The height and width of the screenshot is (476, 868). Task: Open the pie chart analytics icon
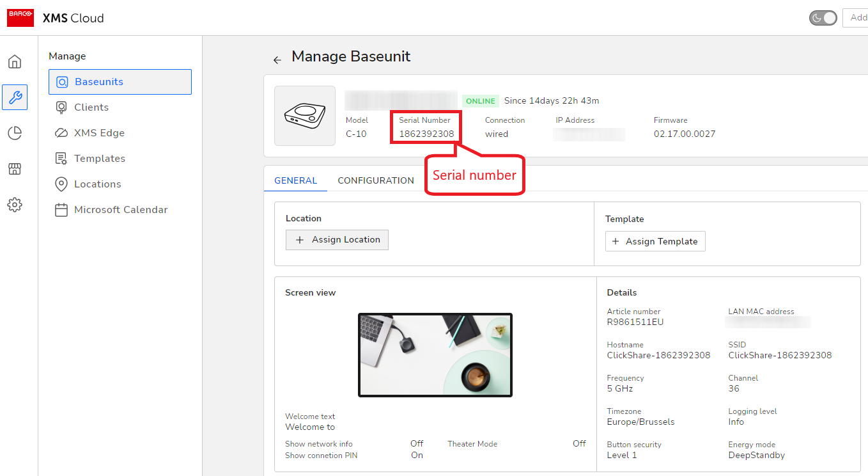click(15, 133)
